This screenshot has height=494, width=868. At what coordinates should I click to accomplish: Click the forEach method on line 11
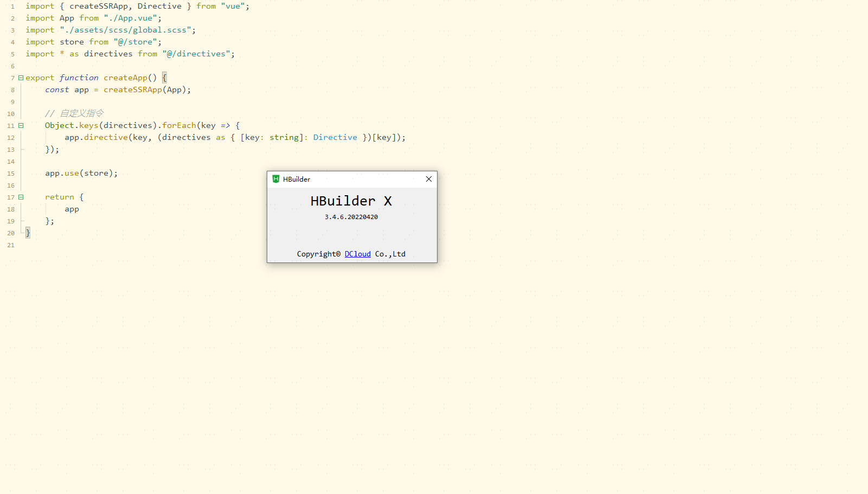point(179,125)
